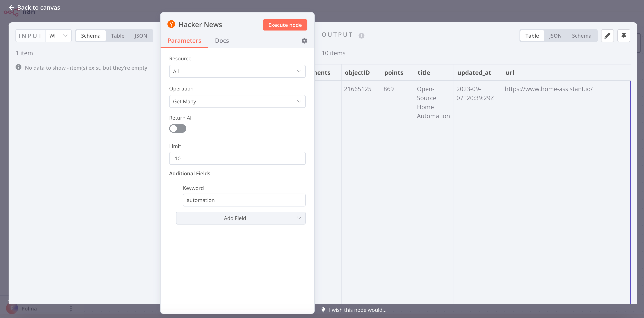This screenshot has width=644, height=318.
Task: Click the Execute node button
Action: click(x=285, y=25)
